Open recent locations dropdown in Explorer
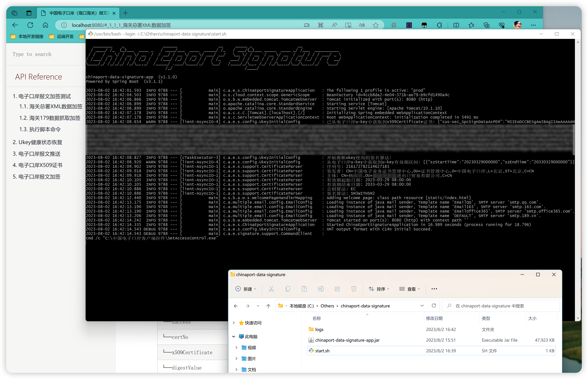The height and width of the screenshot is (379, 588). [258, 306]
